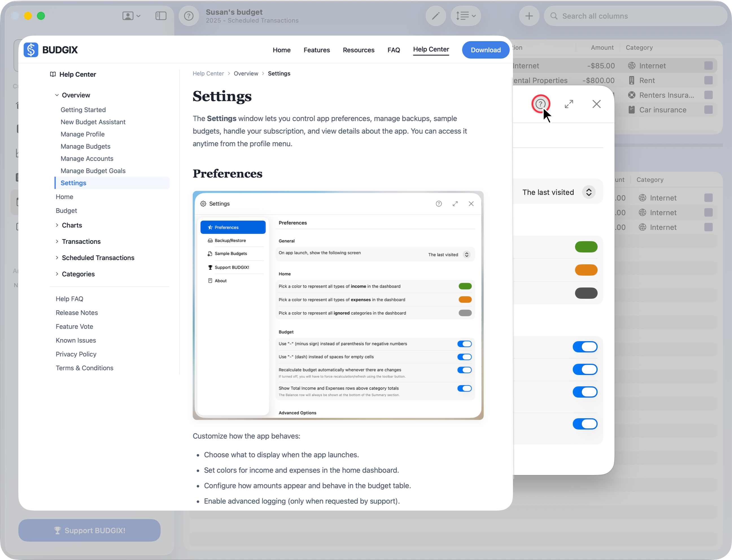The width and height of the screenshot is (732, 560).
Task: Go to the FAQ nav item
Action: point(394,50)
